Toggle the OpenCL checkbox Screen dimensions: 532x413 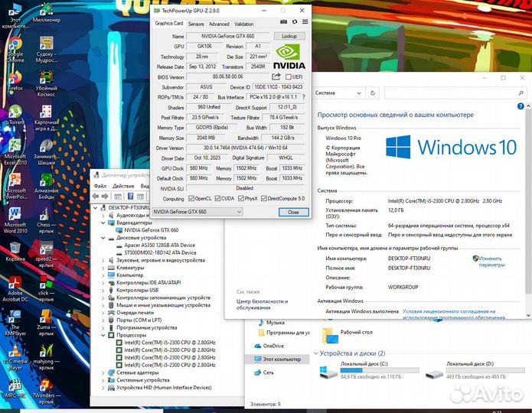pos(191,198)
